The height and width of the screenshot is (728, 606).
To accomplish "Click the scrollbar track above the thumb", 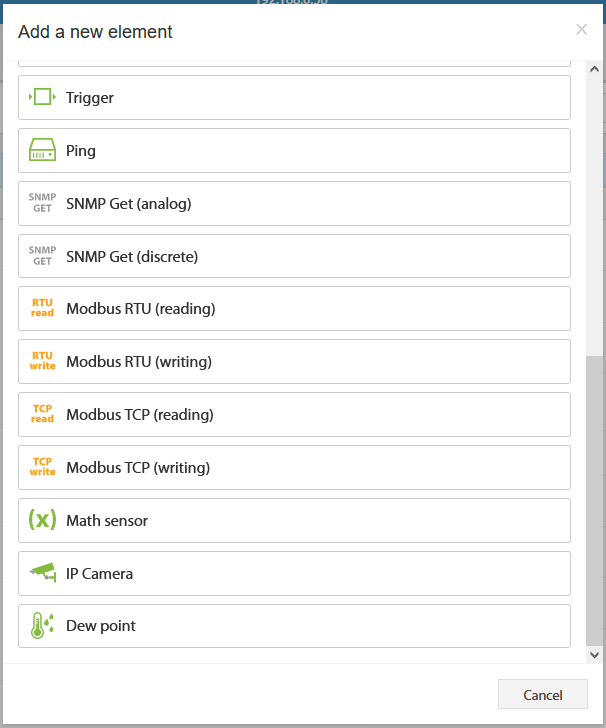I will (x=594, y=216).
